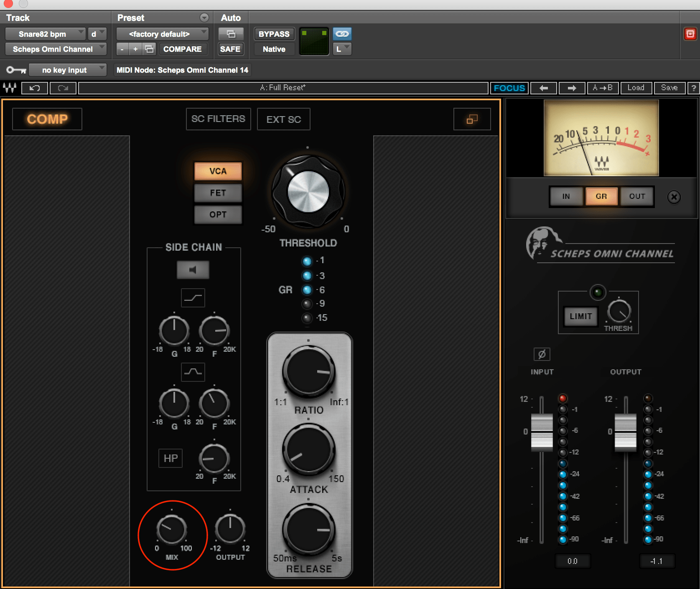Redo the last plugin change
The image size is (700, 589).
click(63, 88)
